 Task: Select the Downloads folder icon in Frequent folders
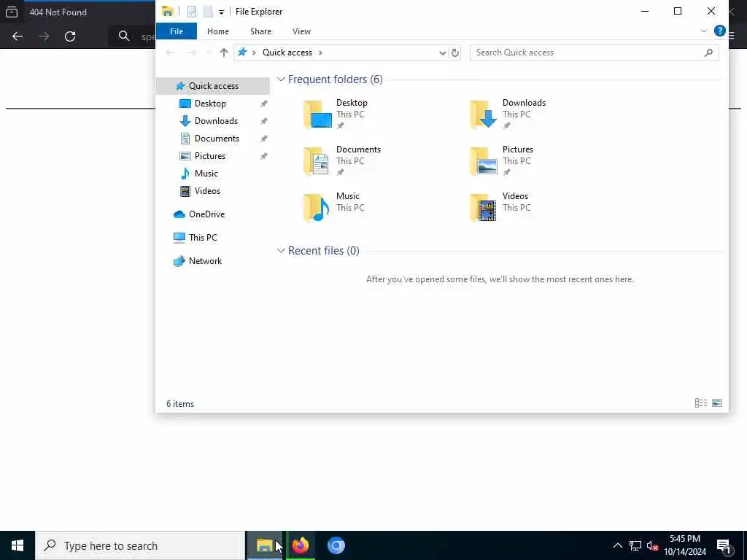484,114
